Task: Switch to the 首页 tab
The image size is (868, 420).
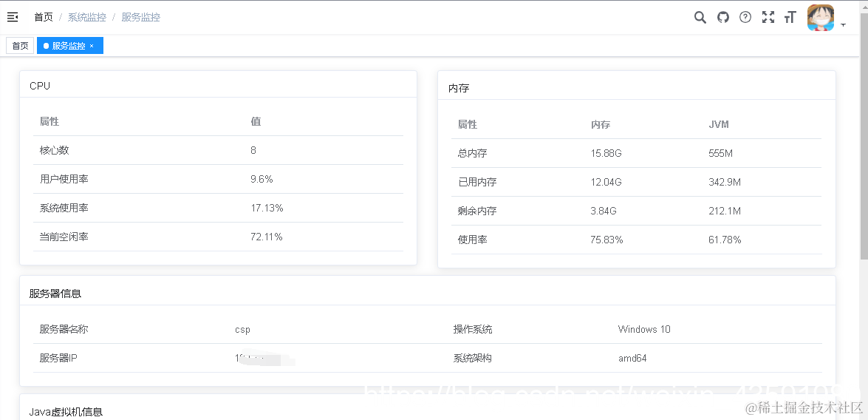Action: 20,45
